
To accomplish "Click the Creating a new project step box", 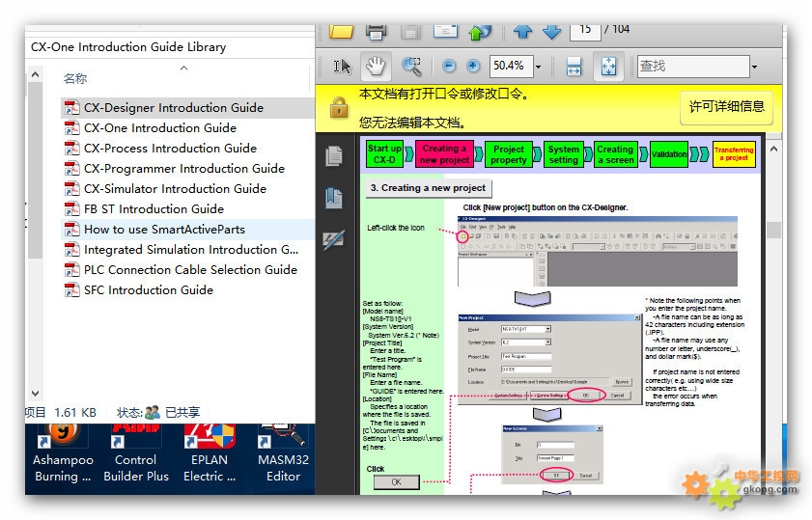I will click(x=444, y=154).
